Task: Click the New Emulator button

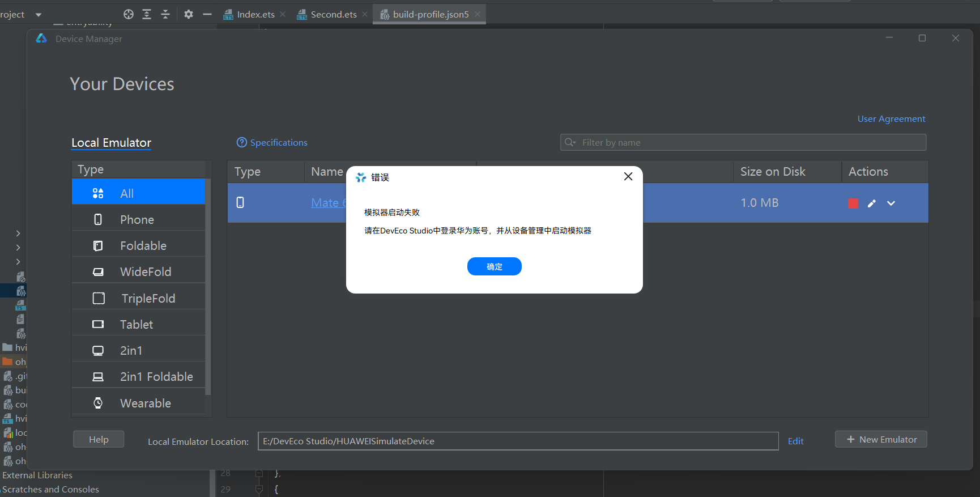Action: tap(881, 439)
